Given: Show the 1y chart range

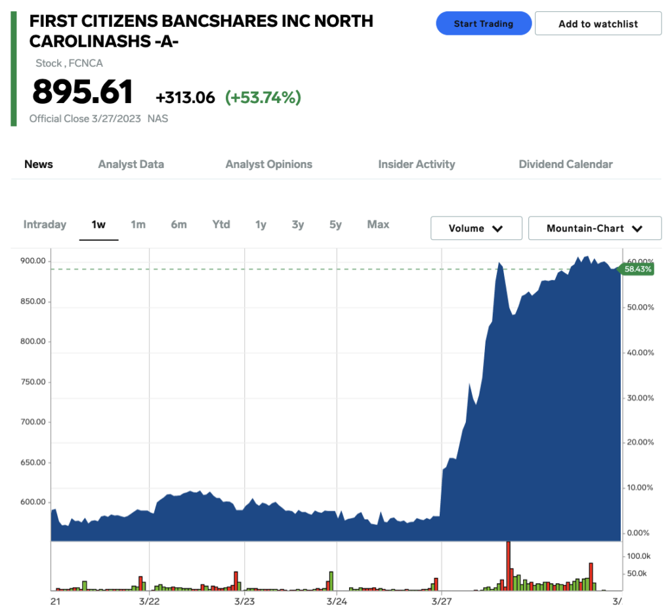Looking at the screenshot, I should click(261, 224).
